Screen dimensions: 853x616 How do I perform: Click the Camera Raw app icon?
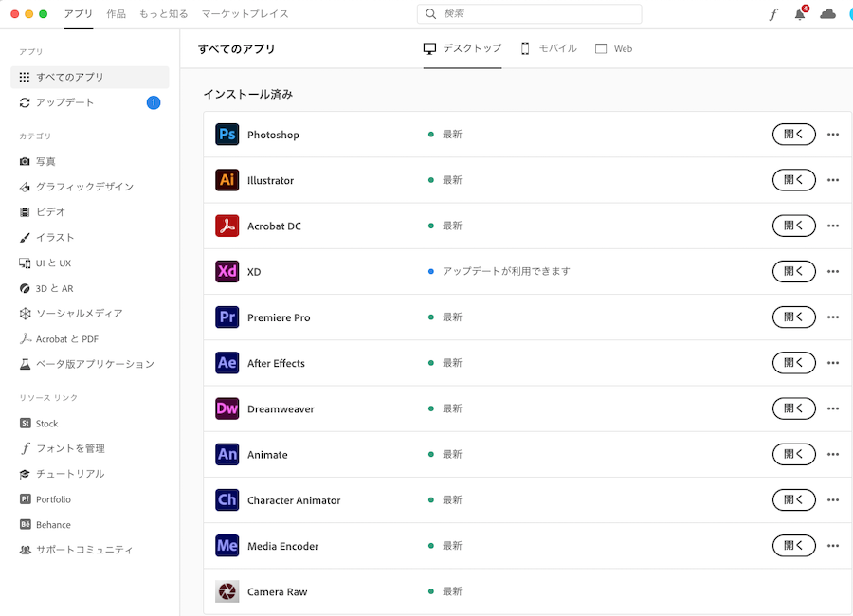(x=227, y=591)
